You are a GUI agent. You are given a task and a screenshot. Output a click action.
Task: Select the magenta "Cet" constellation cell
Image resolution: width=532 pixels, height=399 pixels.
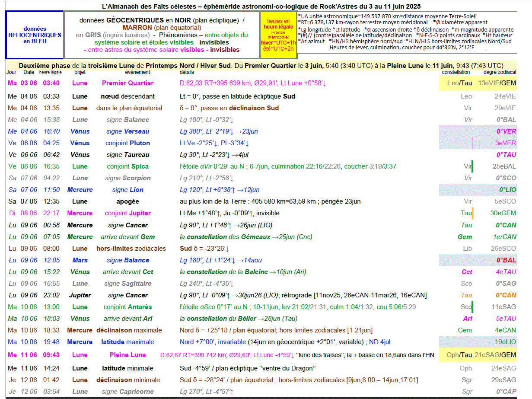point(467,272)
